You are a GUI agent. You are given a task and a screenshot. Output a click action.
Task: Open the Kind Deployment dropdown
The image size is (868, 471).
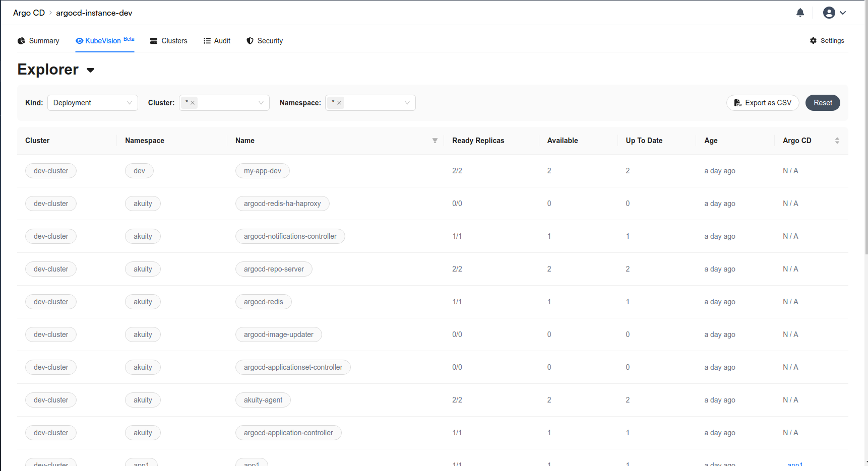click(x=93, y=103)
